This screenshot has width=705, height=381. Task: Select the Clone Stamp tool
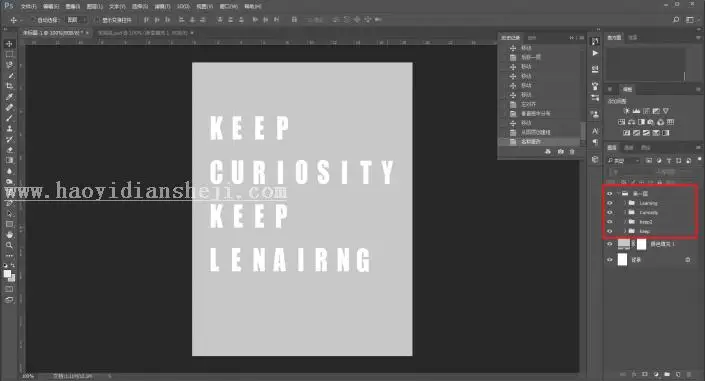pyautogui.click(x=9, y=129)
